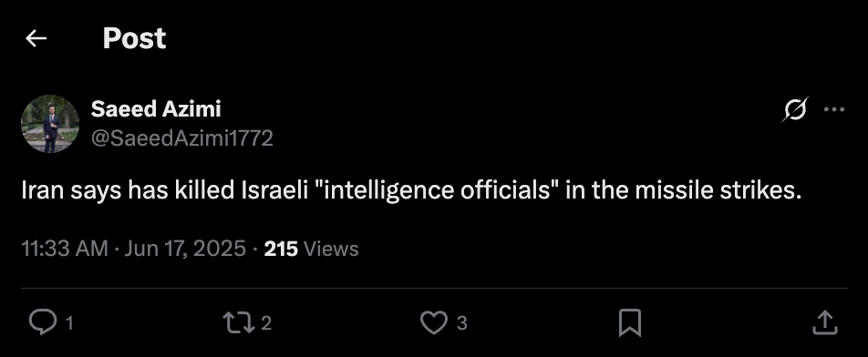Image resolution: width=868 pixels, height=357 pixels.
Task: View the 215 Views analytics
Action: [311, 249]
